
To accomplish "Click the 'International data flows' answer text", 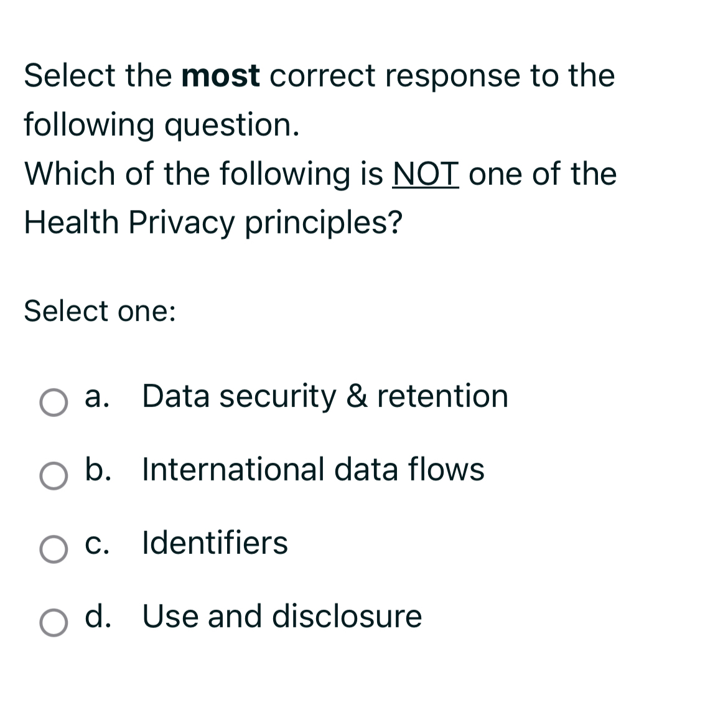I will click(313, 469).
